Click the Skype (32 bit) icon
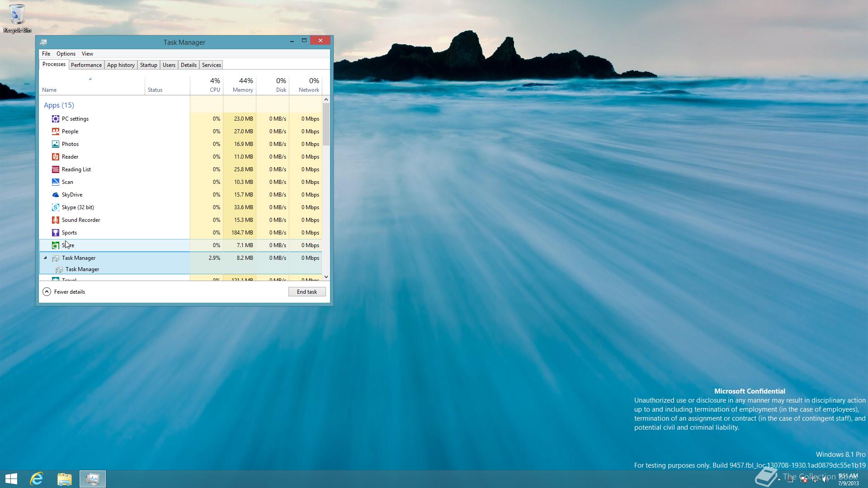This screenshot has width=868, height=488. 55,207
